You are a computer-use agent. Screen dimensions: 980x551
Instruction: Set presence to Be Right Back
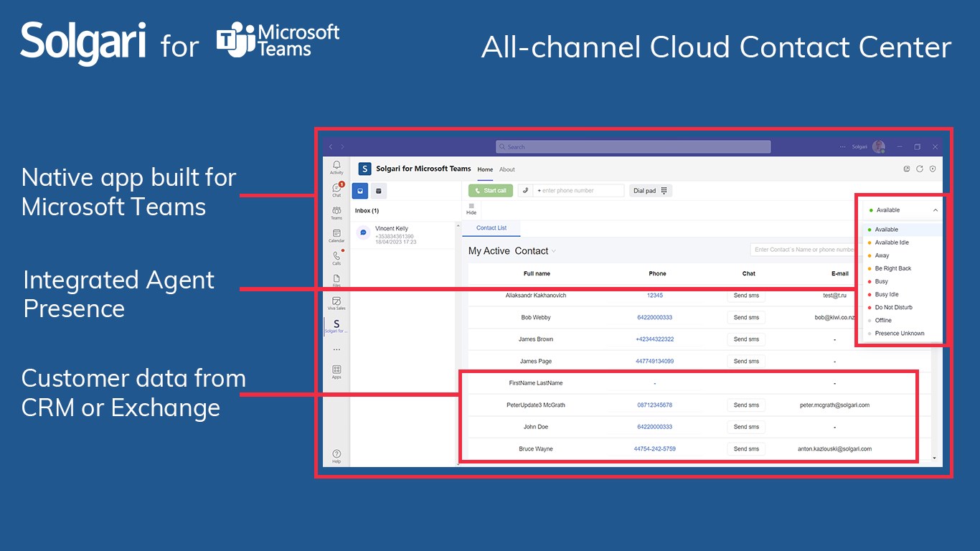(903, 268)
